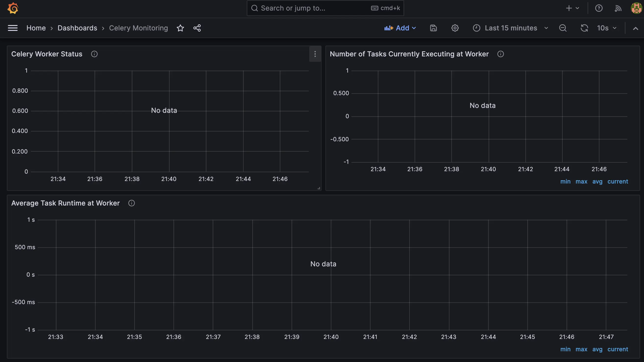Click the Average Task Runtime at Worker title
Image resolution: width=644 pixels, height=362 pixels.
tap(65, 203)
